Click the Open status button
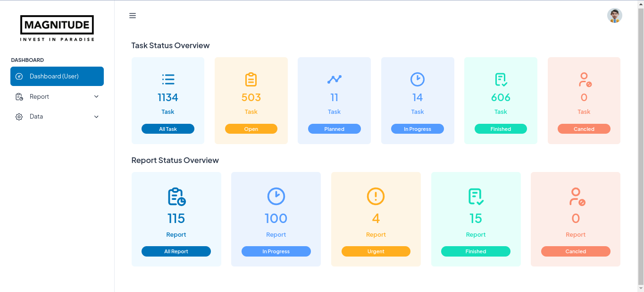 (x=251, y=129)
